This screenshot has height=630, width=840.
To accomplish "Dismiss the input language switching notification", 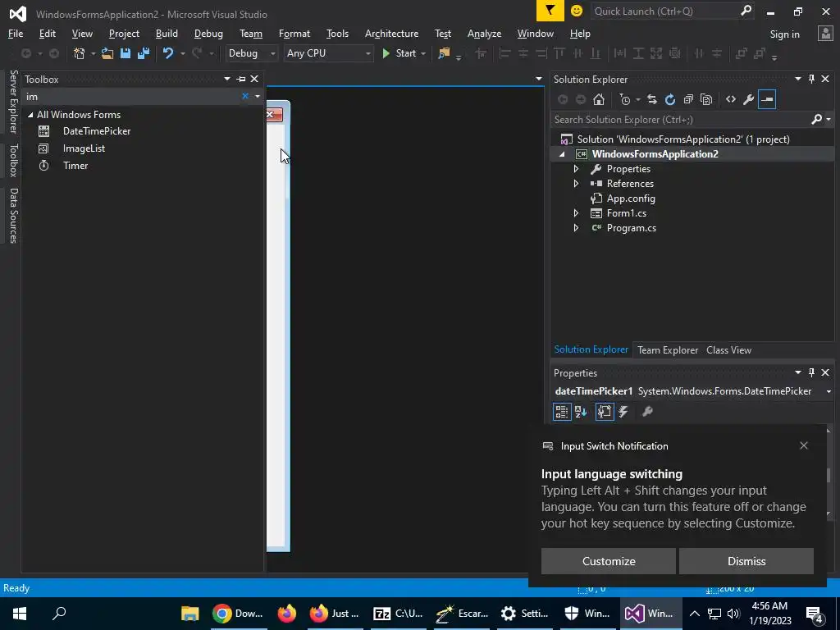I will pos(746,561).
